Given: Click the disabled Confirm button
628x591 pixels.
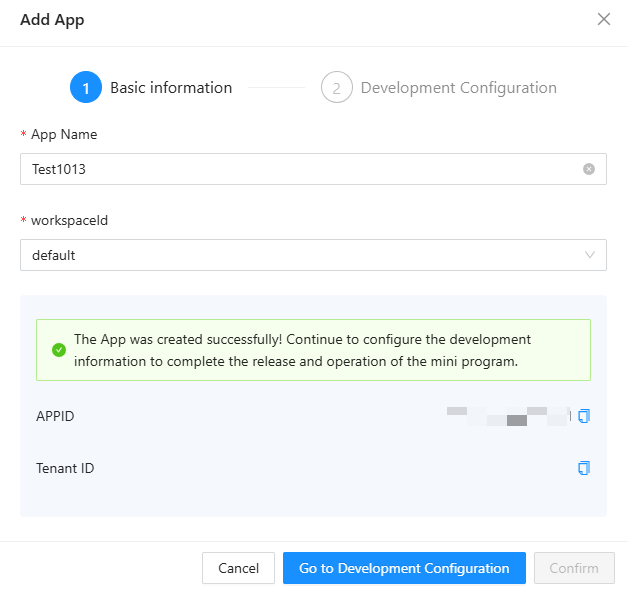Looking at the screenshot, I should point(574,568).
